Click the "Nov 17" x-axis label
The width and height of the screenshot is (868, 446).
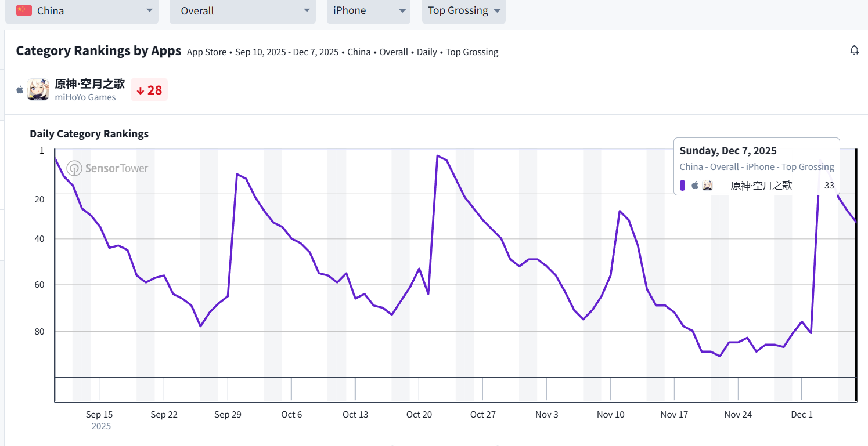pyautogui.click(x=674, y=415)
